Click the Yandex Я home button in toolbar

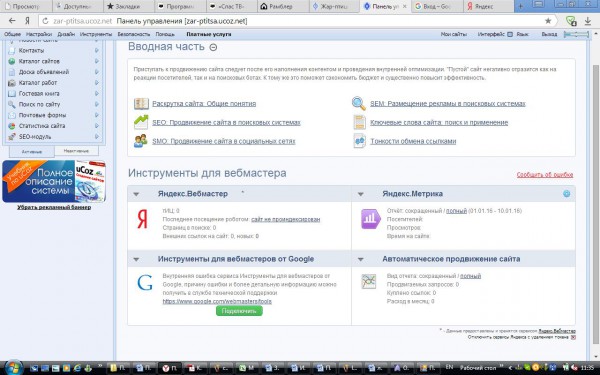tap(27, 21)
